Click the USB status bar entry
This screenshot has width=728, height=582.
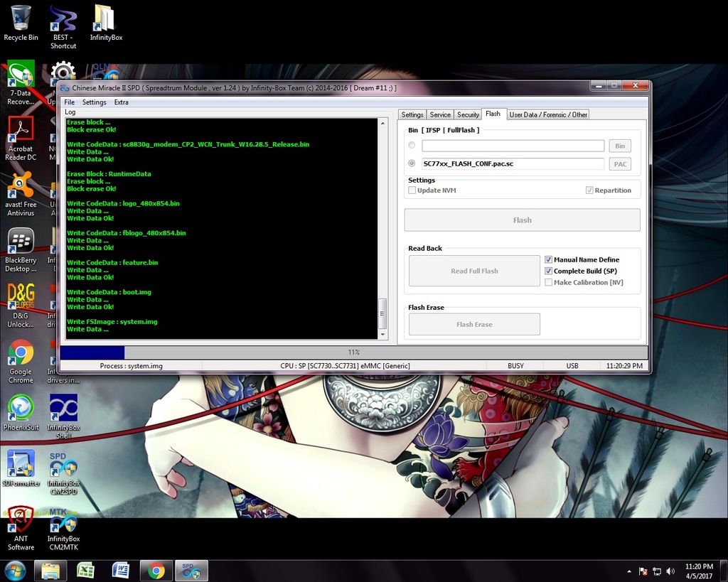click(x=572, y=366)
